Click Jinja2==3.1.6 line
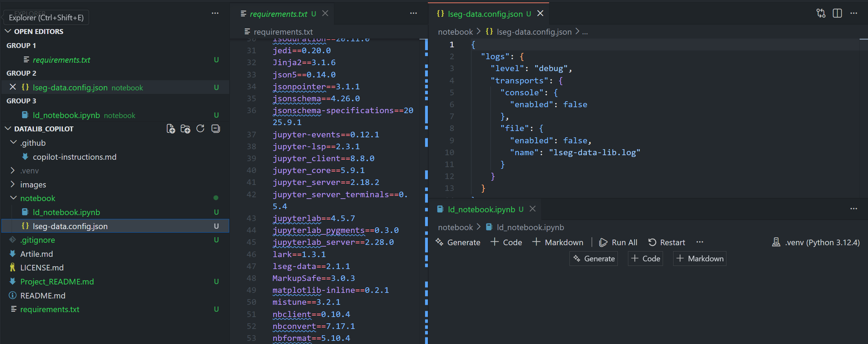The image size is (868, 344). point(304,62)
